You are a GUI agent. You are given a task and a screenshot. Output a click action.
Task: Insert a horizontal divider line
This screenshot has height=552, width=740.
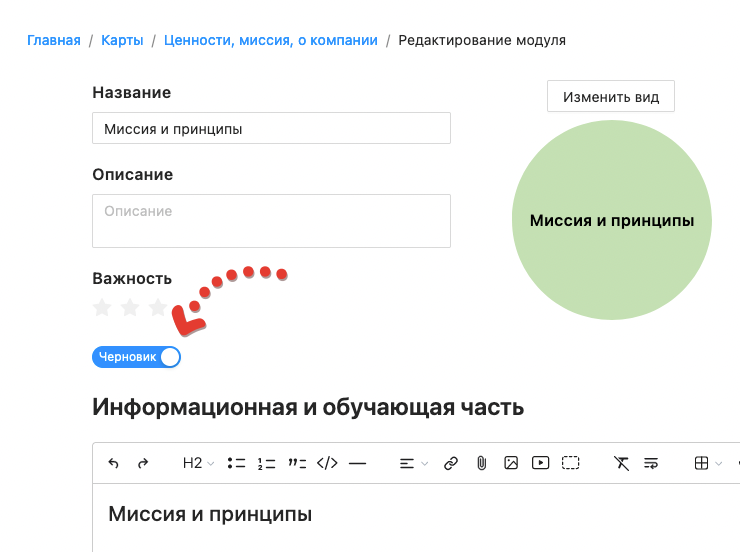[x=357, y=463]
